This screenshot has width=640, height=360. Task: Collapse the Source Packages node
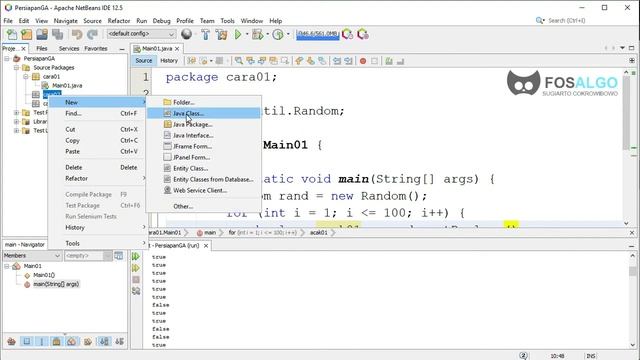point(17,67)
